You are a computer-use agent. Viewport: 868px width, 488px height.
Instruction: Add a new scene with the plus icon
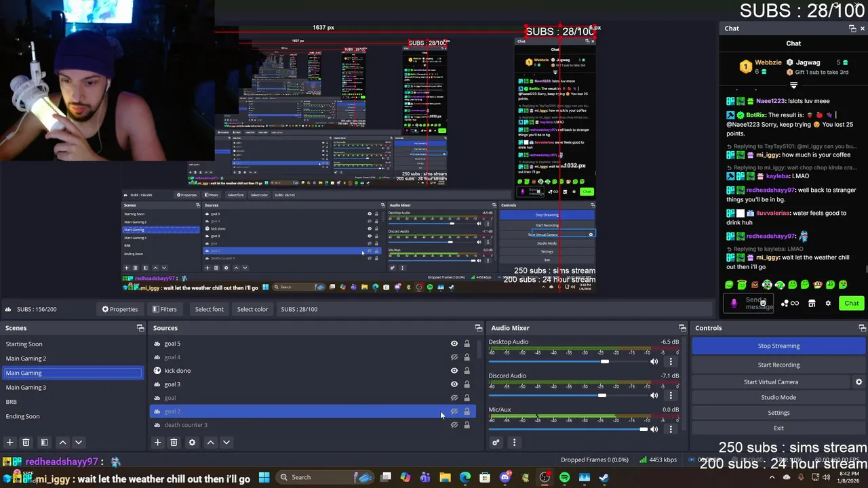9,443
